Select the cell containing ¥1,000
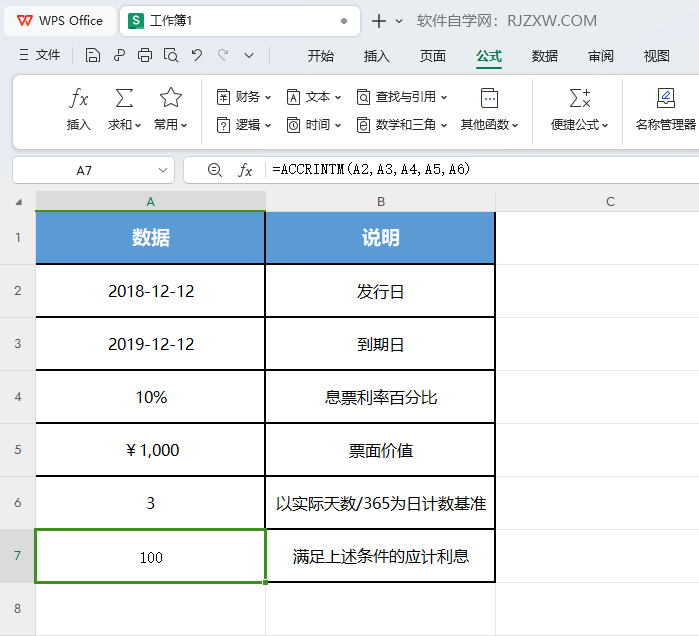 151,450
